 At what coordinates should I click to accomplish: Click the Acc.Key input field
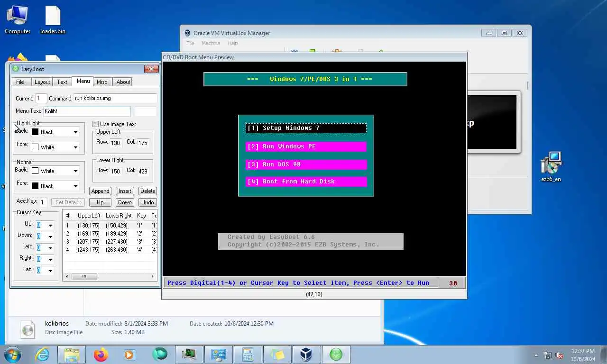(x=43, y=202)
